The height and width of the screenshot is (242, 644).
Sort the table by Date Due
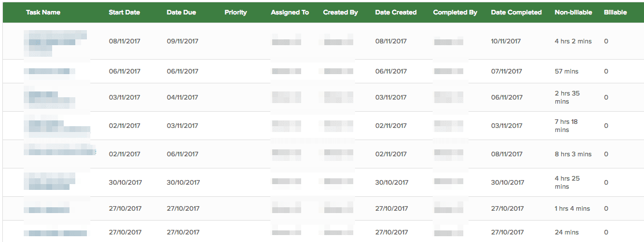tap(181, 12)
